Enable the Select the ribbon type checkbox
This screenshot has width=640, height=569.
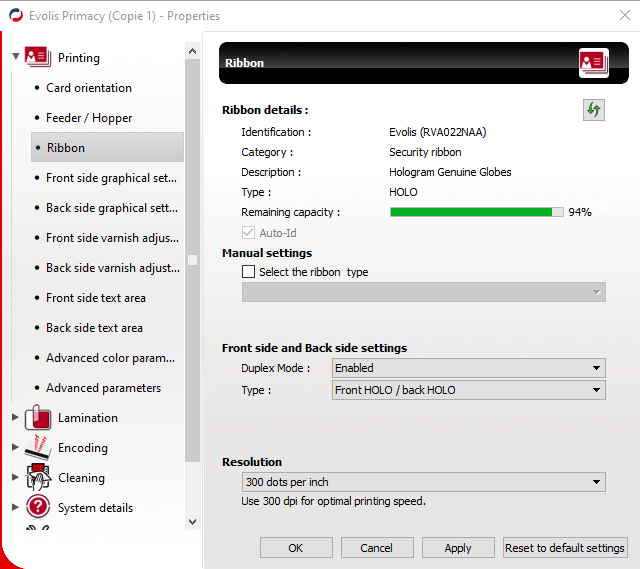[248, 272]
